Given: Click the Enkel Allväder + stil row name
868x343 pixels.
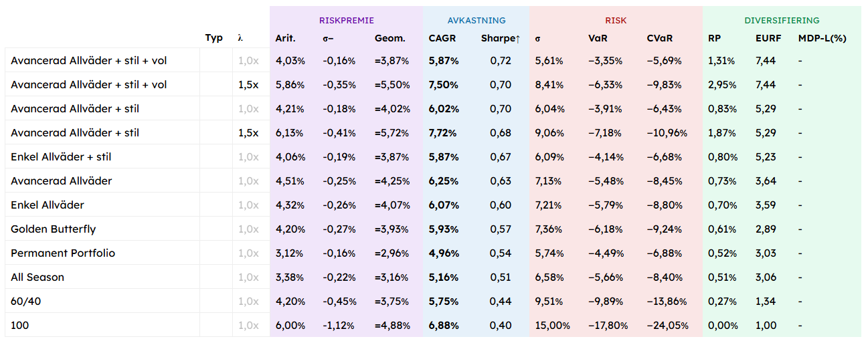Looking at the screenshot, I should [61, 157].
